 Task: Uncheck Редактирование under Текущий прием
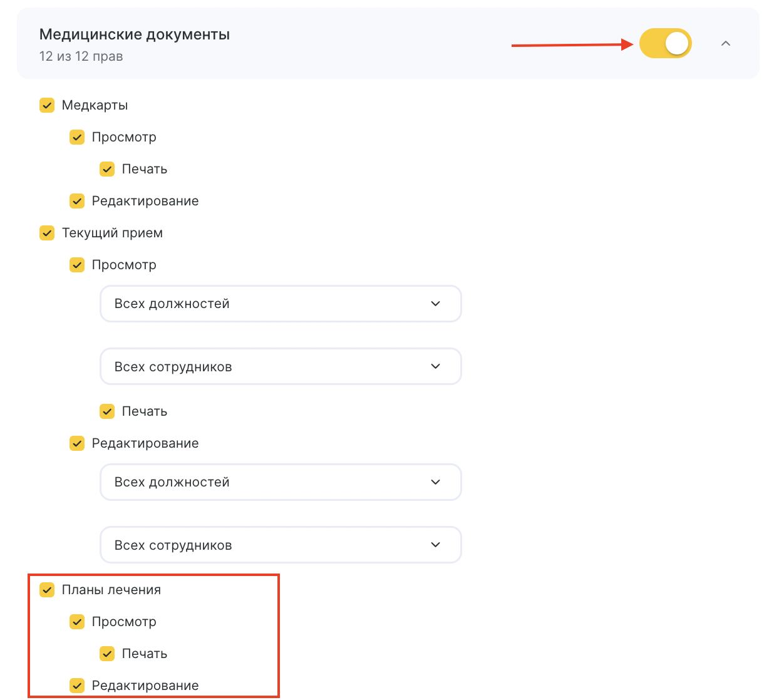pyautogui.click(x=77, y=443)
